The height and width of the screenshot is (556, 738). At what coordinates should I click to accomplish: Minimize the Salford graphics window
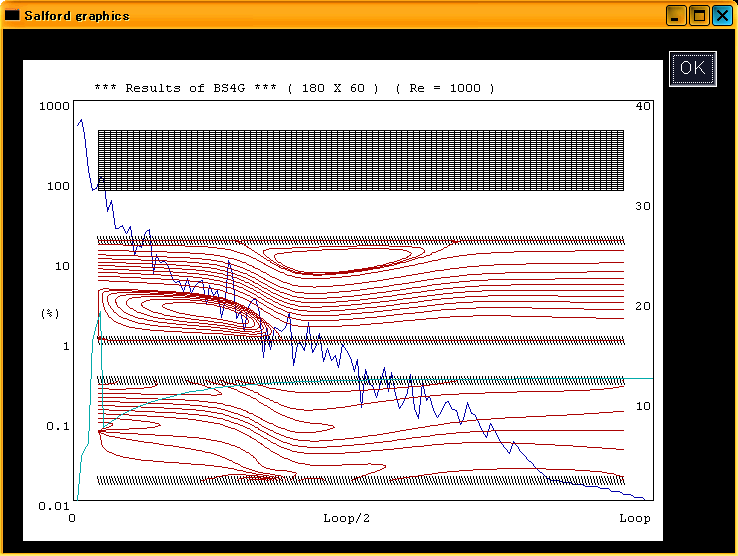click(676, 16)
